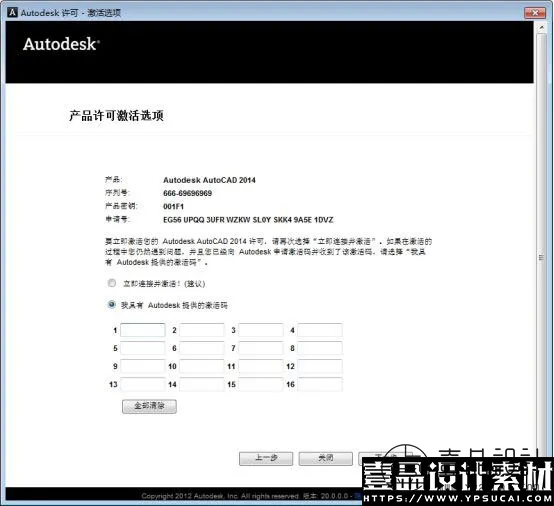Click activation code field 5
The height and width of the screenshot is (506, 554).
(143, 348)
